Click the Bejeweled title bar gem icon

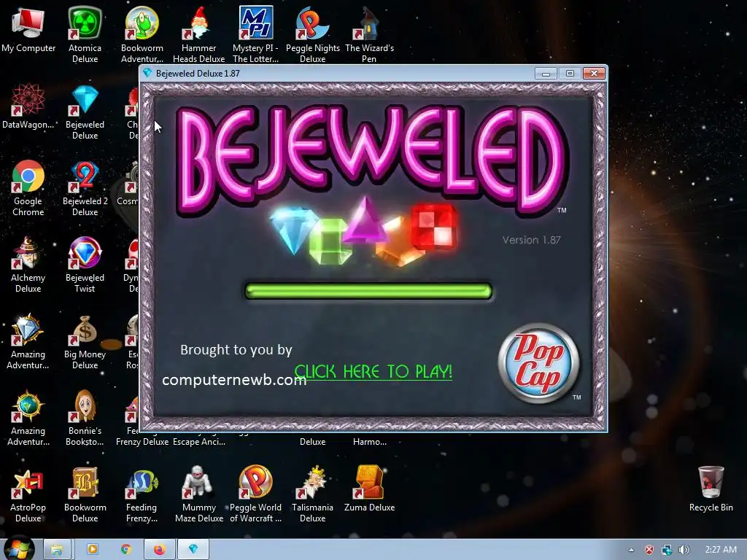[147, 73]
